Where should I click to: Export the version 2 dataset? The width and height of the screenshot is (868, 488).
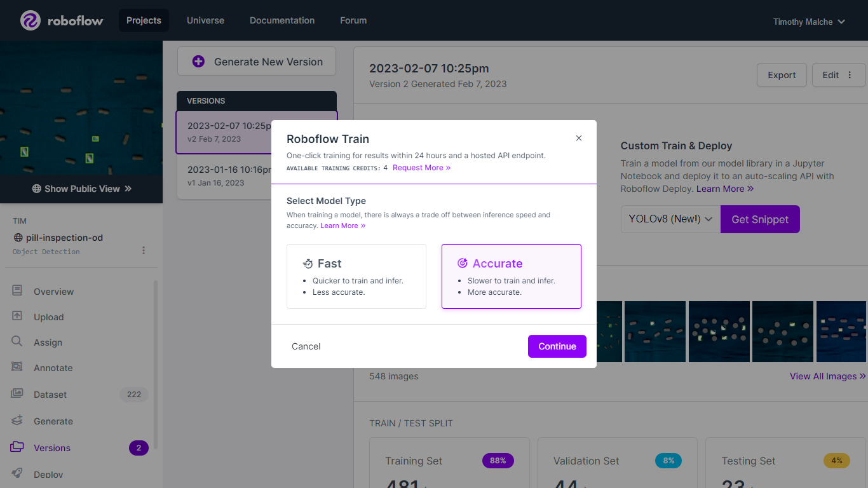tap(782, 74)
